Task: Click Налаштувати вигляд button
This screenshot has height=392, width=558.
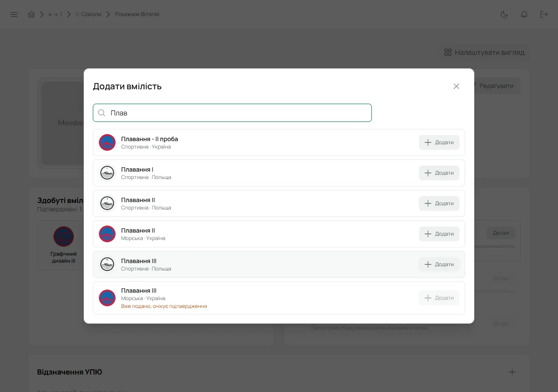Action: pos(484,52)
